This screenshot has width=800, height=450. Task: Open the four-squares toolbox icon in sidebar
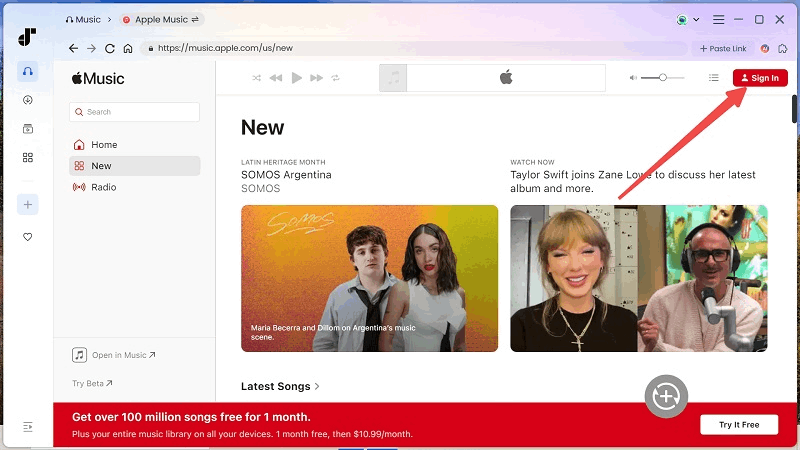point(28,157)
